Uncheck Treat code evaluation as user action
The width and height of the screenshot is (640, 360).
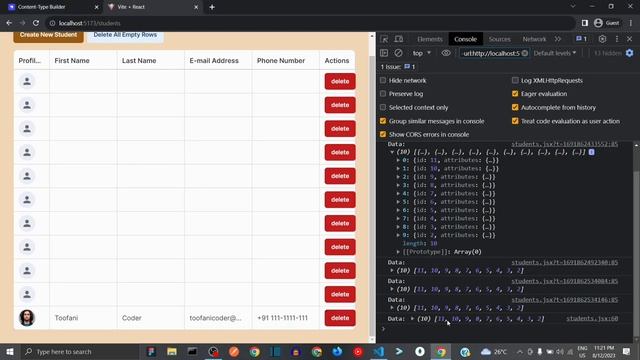click(515, 121)
